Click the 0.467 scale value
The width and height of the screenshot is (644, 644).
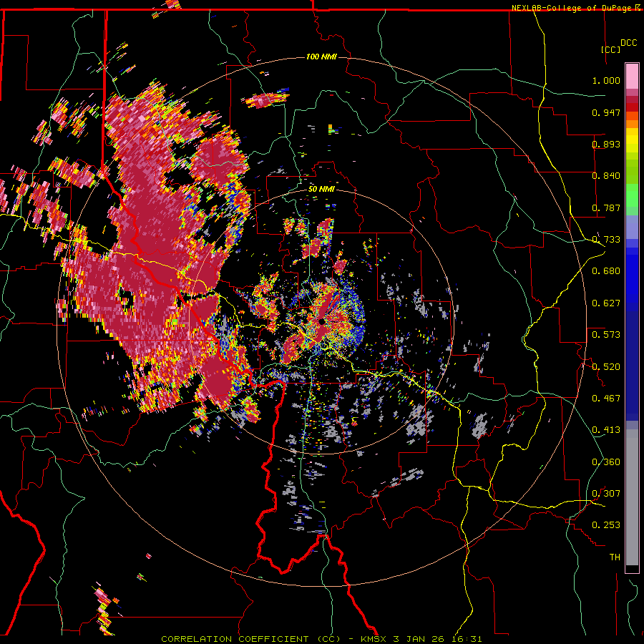[606, 399]
